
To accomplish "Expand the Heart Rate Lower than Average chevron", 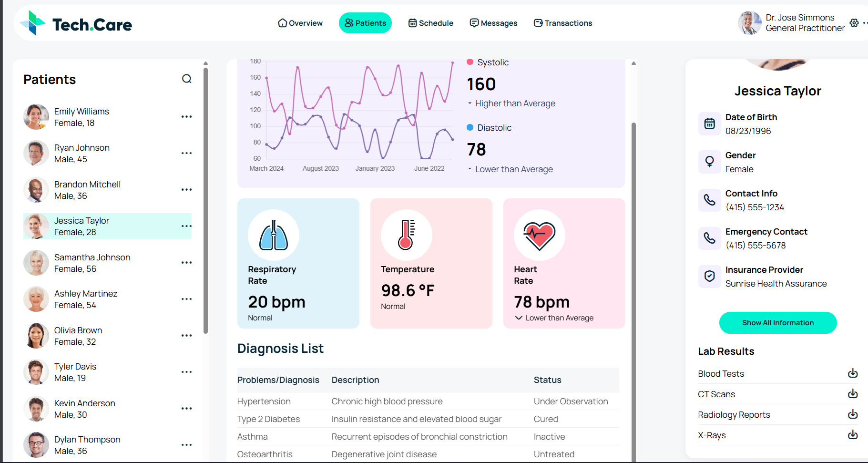I will [x=518, y=318].
